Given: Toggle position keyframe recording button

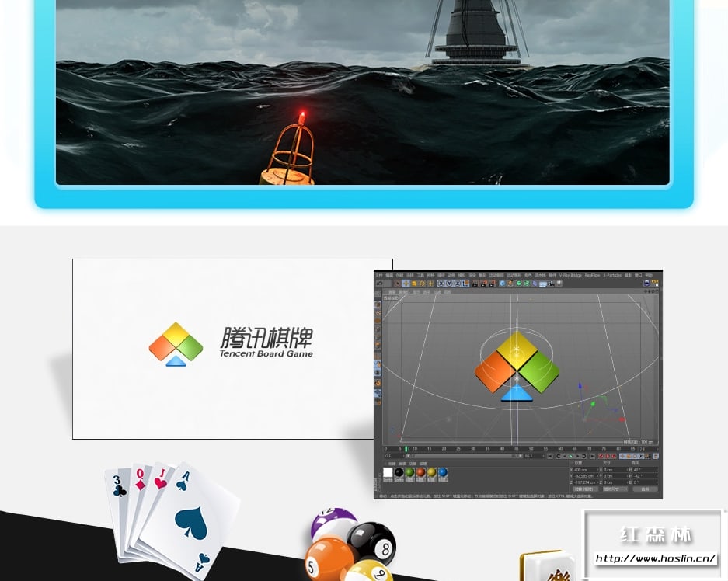Looking at the screenshot, I should 622,456.
